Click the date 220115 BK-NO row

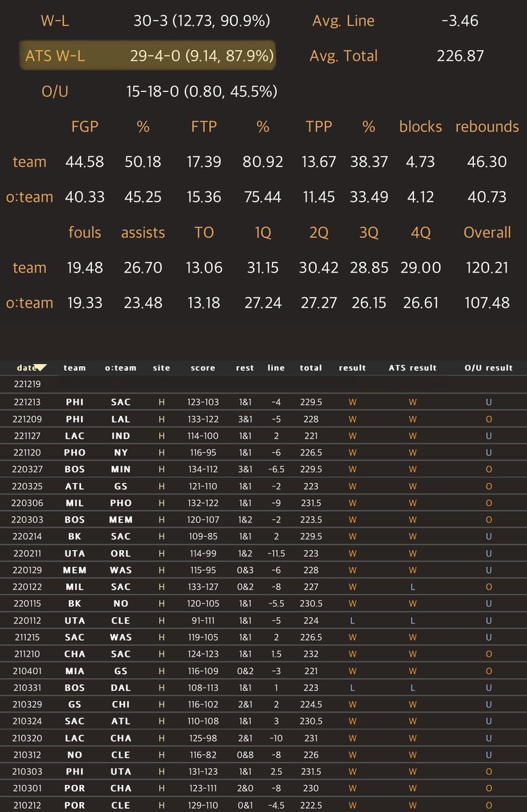pyautogui.click(x=26, y=604)
